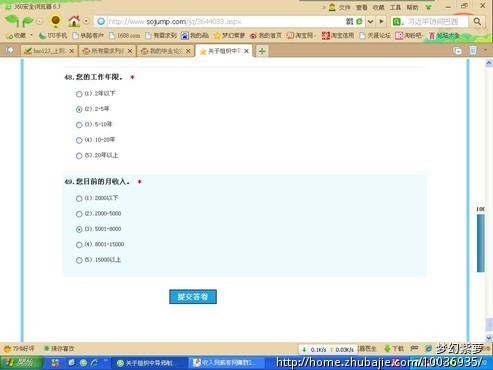The width and height of the screenshot is (493, 370).
Task: Open the 帮助 menu
Action: pyautogui.click(x=412, y=7)
